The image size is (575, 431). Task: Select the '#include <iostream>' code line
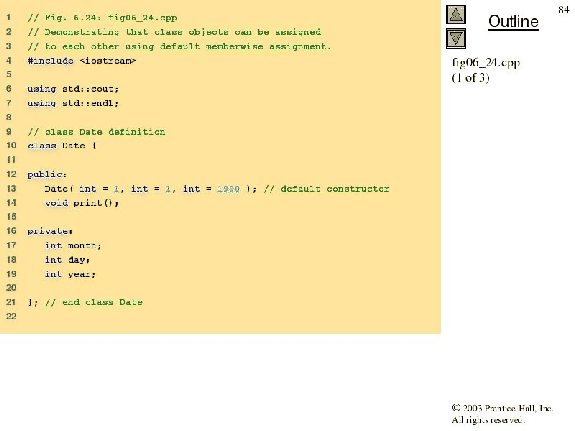click(x=82, y=61)
